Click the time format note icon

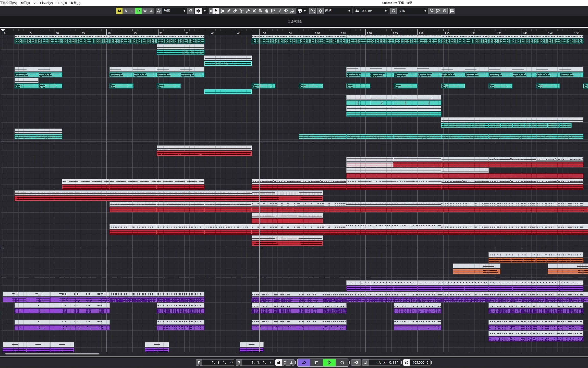point(365,362)
